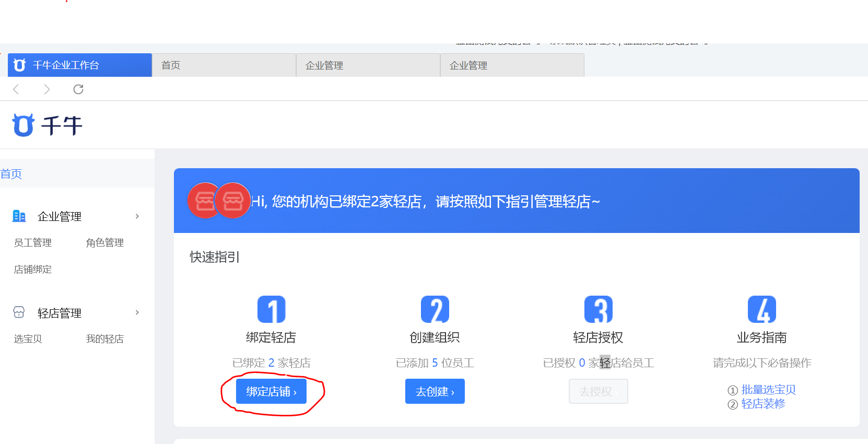Open 我的轻店 in the sidebar
The width and height of the screenshot is (868, 444).
click(105, 339)
